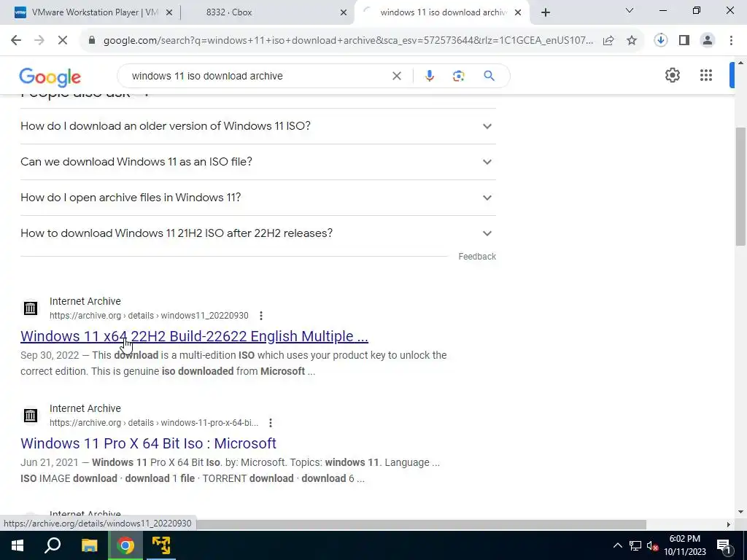The height and width of the screenshot is (560, 747).
Task: Expand 'How do I download an older version' question
Action: tap(258, 126)
